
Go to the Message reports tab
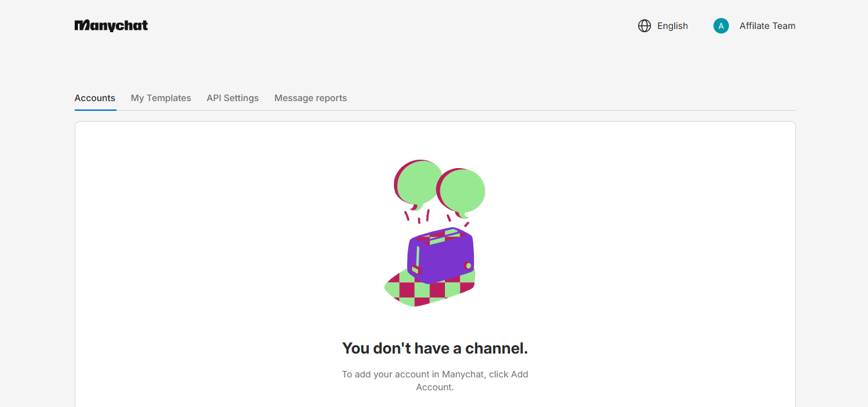pyautogui.click(x=310, y=98)
